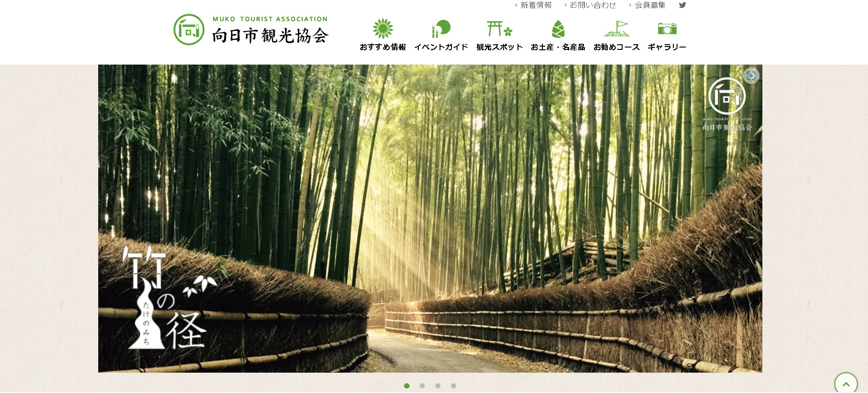This screenshot has width=868, height=393.
Task: Click the event guide icon above イベントガイド
Action: pos(441,29)
